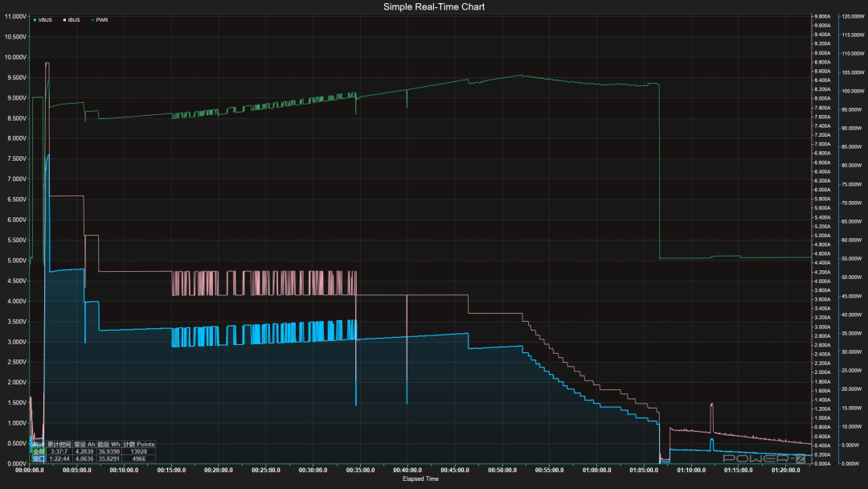This screenshot has width=868, height=489.
Task: Select the energy value 36.9390
Action: 109,451
